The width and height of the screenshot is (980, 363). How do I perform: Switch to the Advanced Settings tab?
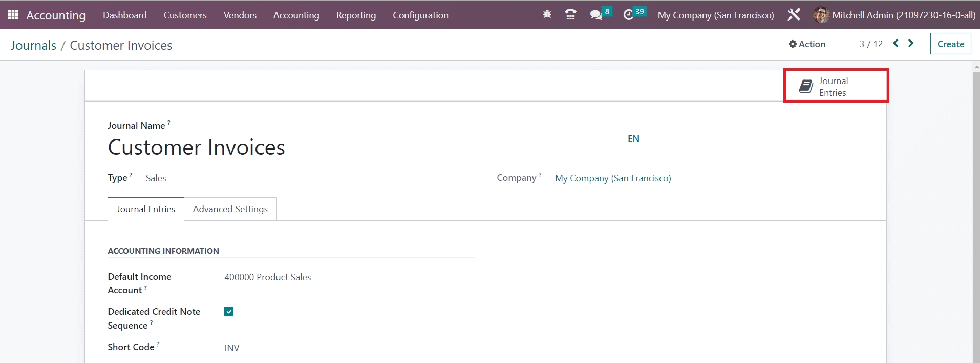pyautogui.click(x=230, y=209)
